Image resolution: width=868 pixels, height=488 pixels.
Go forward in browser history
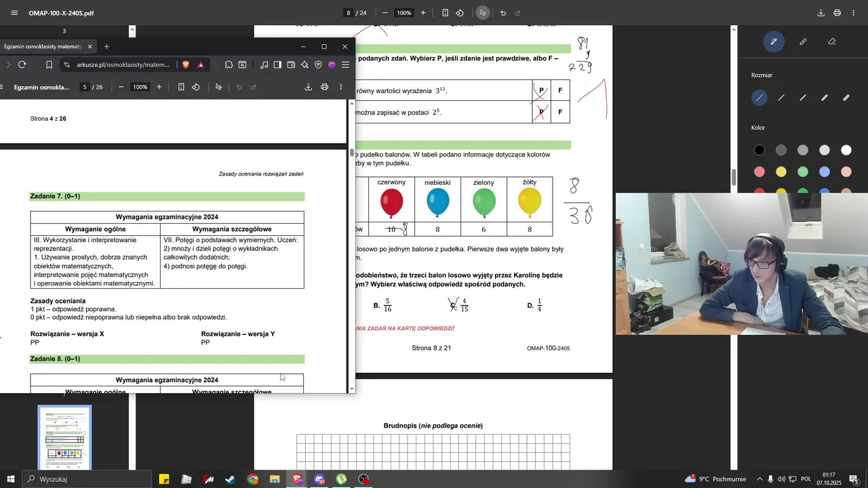coord(8,64)
